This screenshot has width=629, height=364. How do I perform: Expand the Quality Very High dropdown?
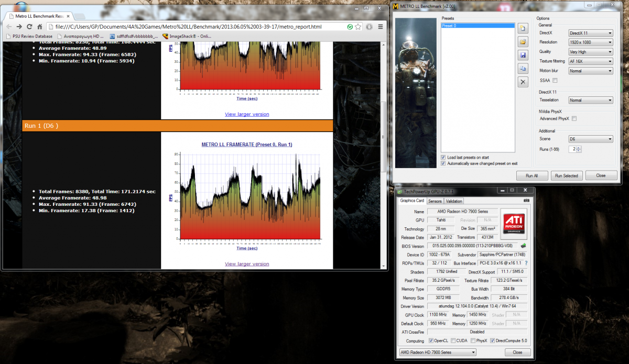pyautogui.click(x=591, y=52)
